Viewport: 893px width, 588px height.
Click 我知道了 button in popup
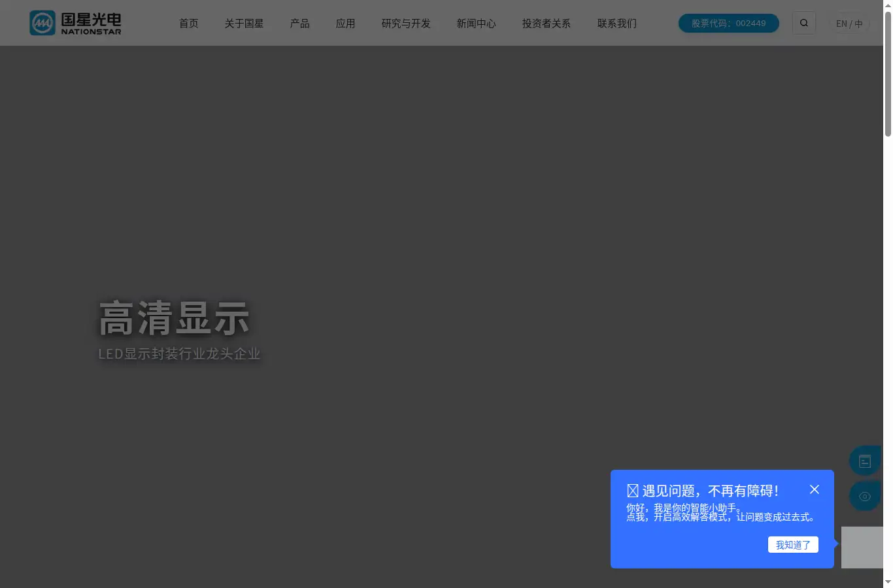pos(793,545)
